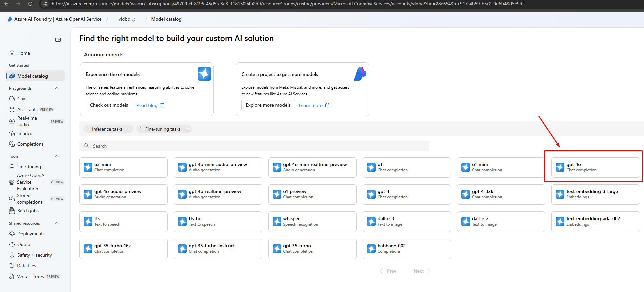Collapse the Tools section chevron
644x292 pixels.
pyautogui.click(x=57, y=156)
